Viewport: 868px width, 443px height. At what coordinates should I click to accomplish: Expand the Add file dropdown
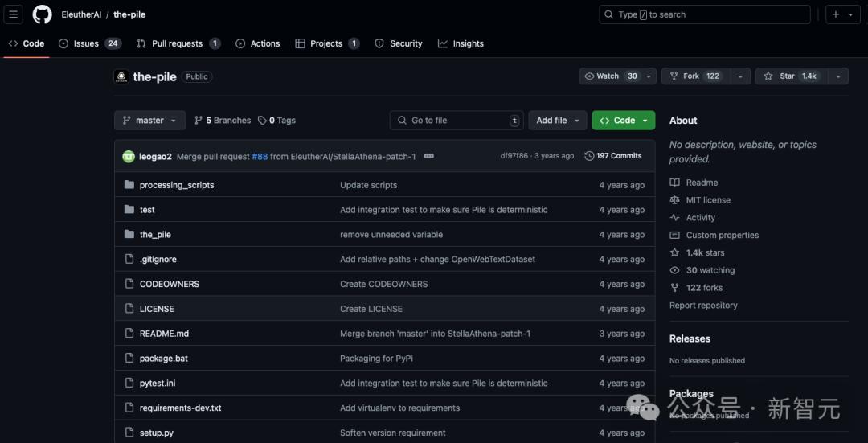click(556, 121)
